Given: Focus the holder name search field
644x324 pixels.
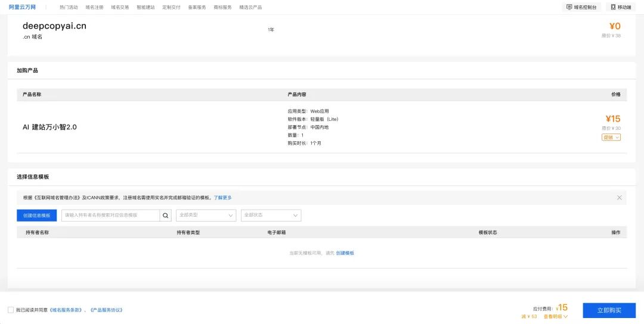Looking at the screenshot, I should pos(110,216).
